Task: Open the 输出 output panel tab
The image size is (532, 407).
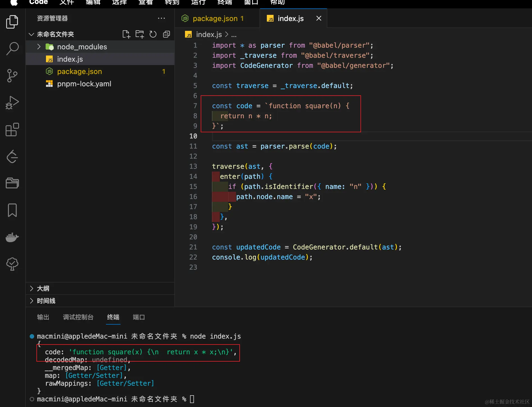Action: 43,317
